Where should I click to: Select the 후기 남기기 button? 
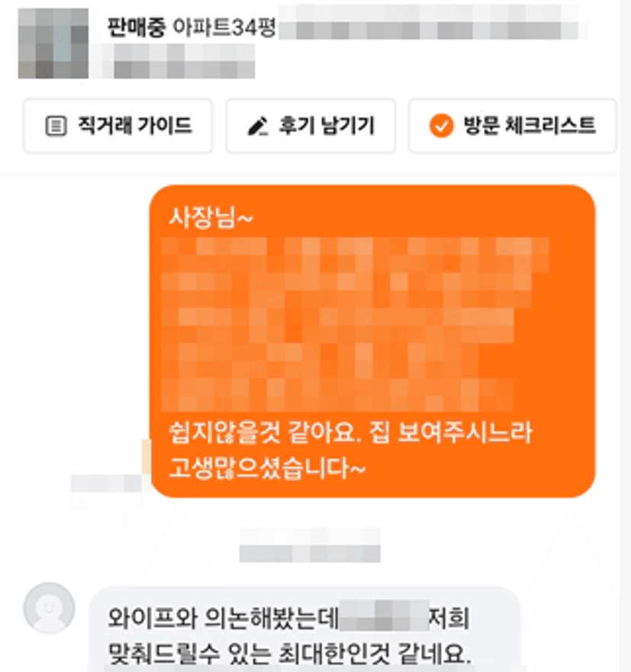(x=311, y=126)
